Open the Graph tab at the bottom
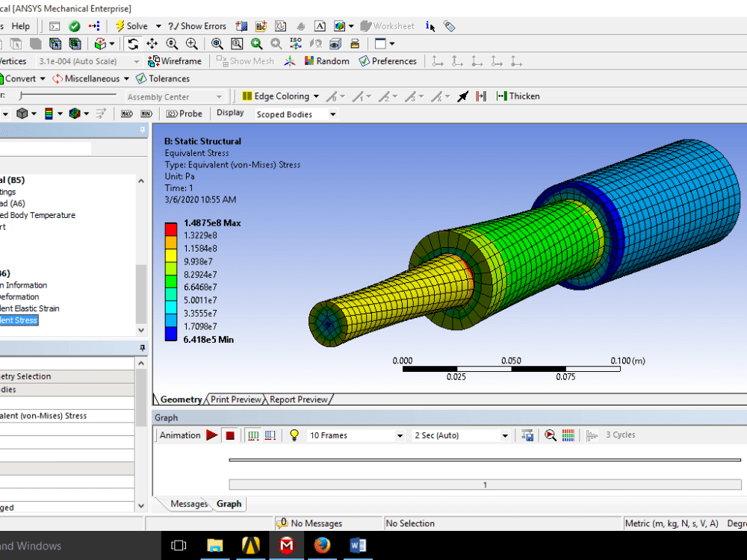Image resolution: width=747 pixels, height=560 pixels. click(229, 504)
